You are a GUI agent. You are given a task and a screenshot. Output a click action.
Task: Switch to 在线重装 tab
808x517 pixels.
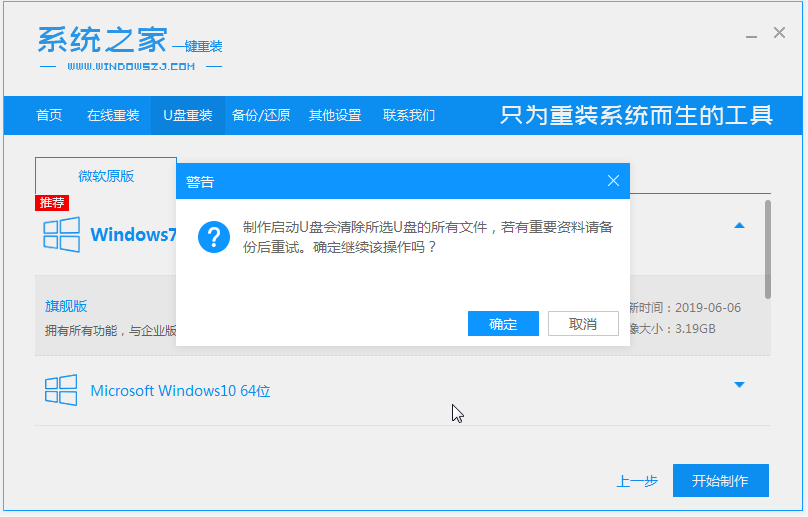pyautogui.click(x=113, y=115)
